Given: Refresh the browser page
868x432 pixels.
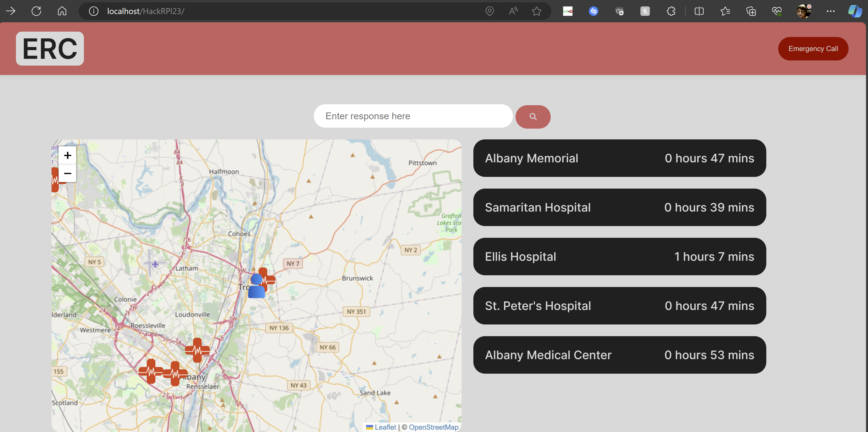Looking at the screenshot, I should 36,11.
